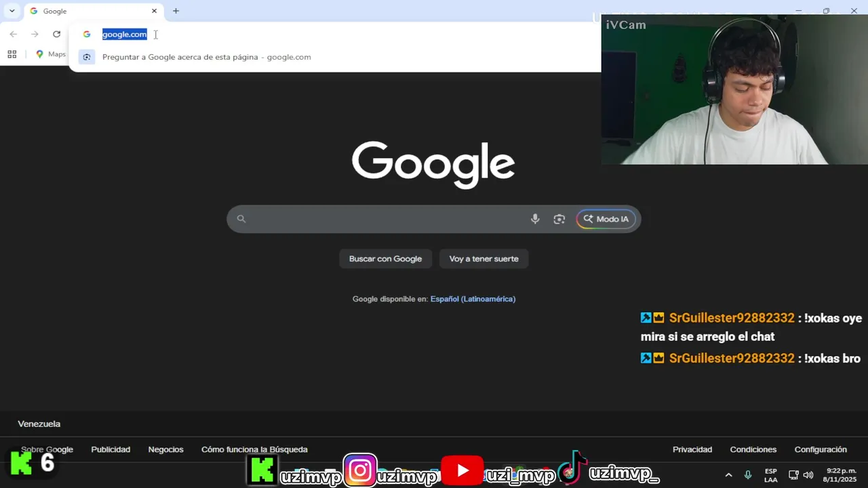
Task: Click the tab search dropdown arrow
Action: coord(12,11)
